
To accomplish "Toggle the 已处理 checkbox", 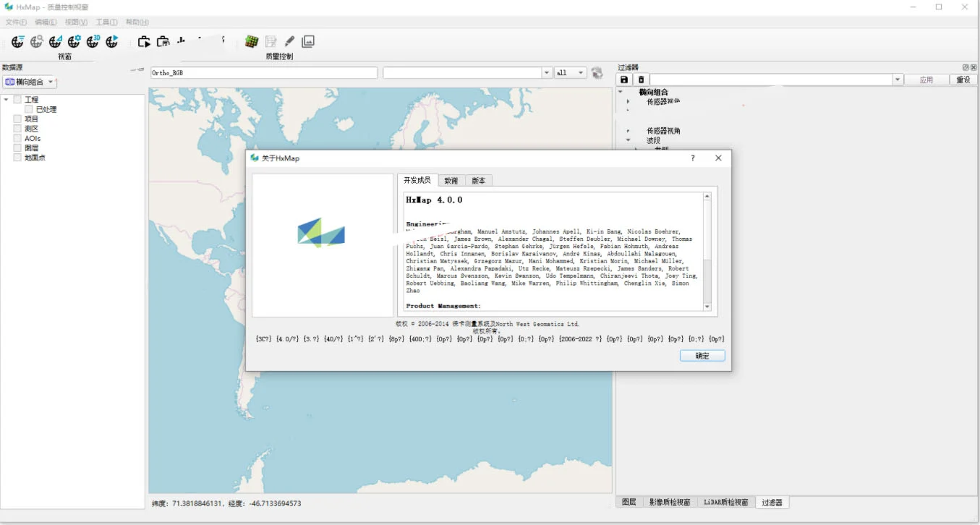I will coord(29,109).
